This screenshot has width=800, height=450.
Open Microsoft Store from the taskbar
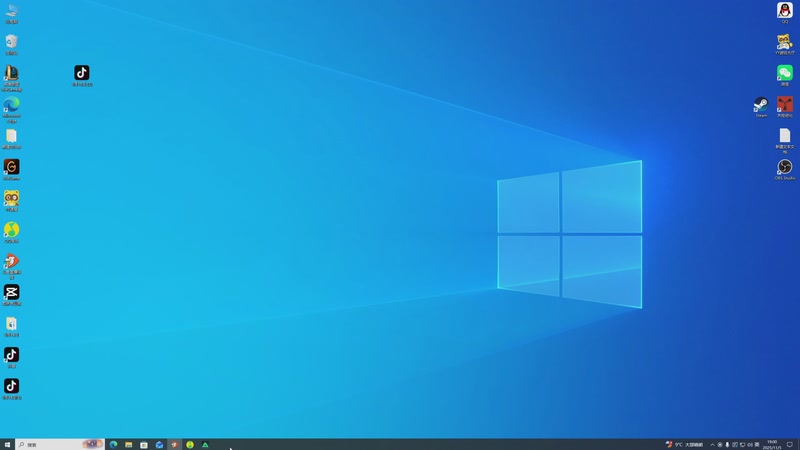(x=144, y=444)
